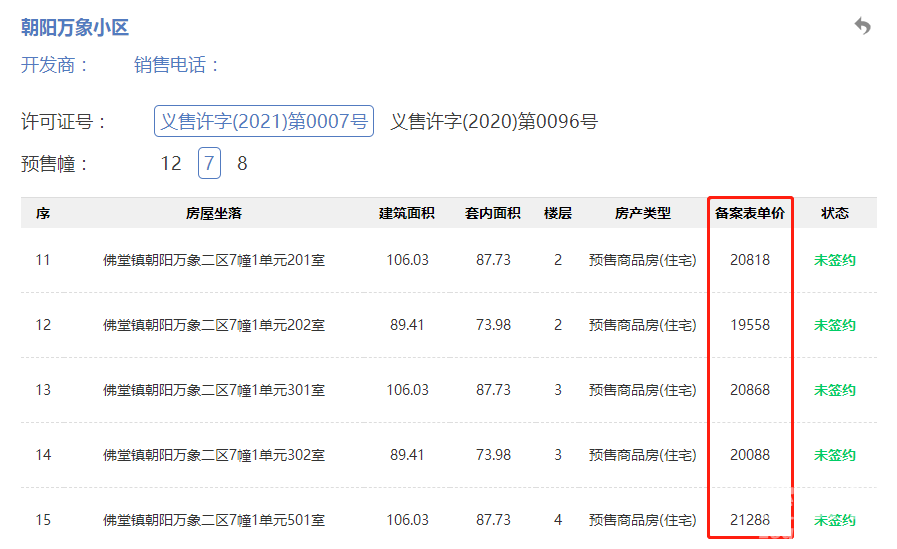Viewport: 897px width, 549px height.
Task: Click the 建筑面积 column header
Action: click(407, 213)
